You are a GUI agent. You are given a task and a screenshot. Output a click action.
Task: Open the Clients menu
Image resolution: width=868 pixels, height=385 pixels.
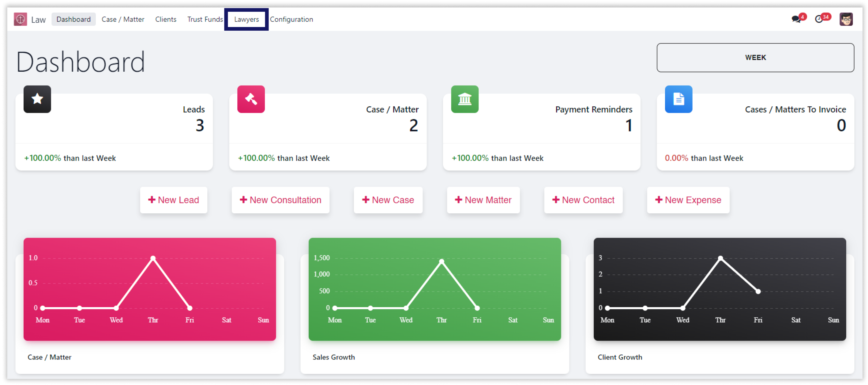point(165,19)
